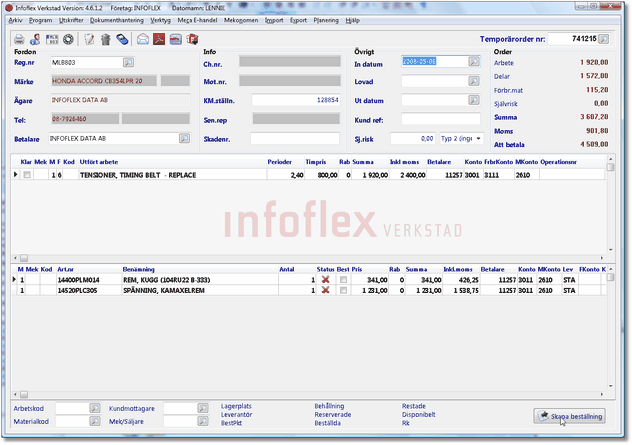Click the Skapa beställning button

[570, 416]
